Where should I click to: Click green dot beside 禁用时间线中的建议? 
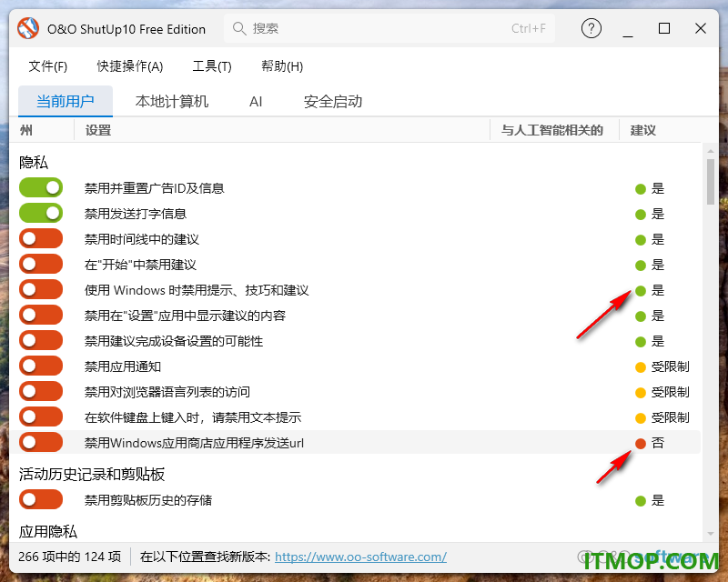click(641, 240)
